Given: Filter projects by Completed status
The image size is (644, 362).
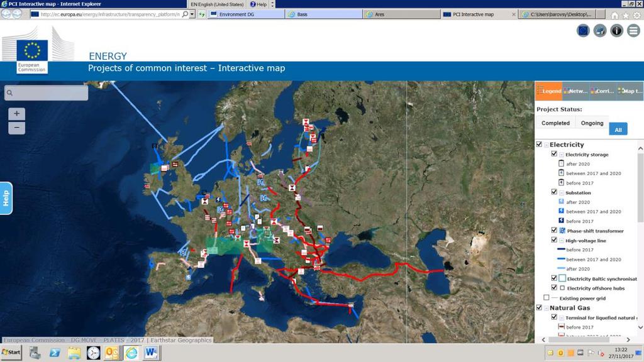Looking at the screenshot, I should [x=555, y=123].
